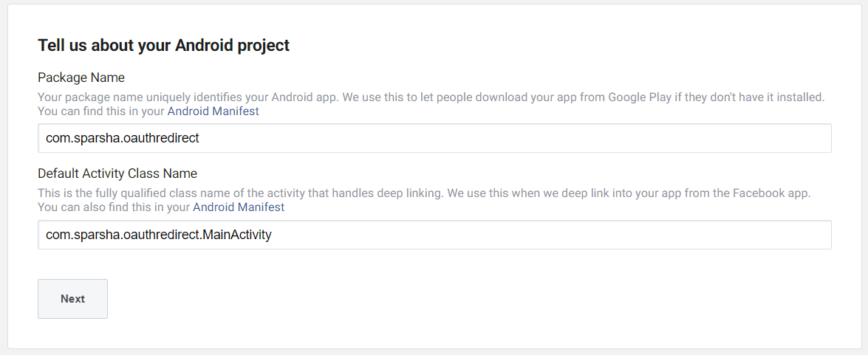The image size is (868, 355).
Task: Click the 'fully qualified class name' description text
Action: click(146, 193)
